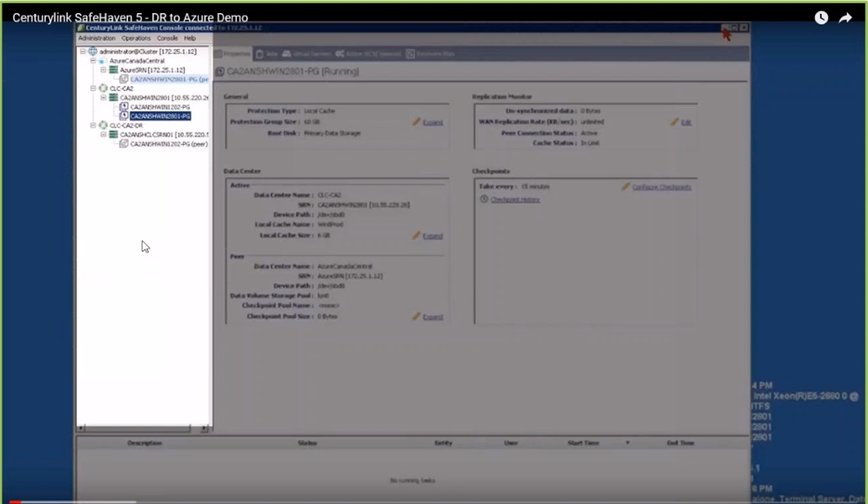Select CA2ANSHWIN1202-PG under CA2ANSHWIN2801
The image size is (868, 504).
click(x=160, y=108)
